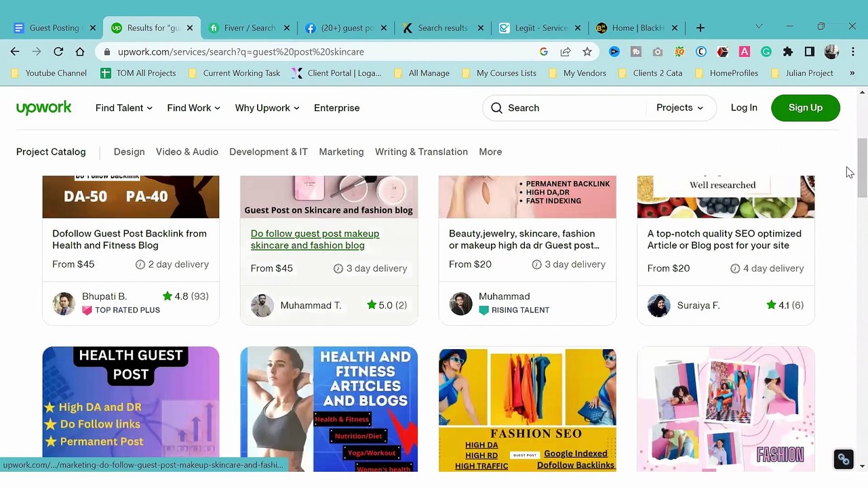868x488 pixels.
Task: Open Suraiya F. seller profile picture
Action: (658, 306)
